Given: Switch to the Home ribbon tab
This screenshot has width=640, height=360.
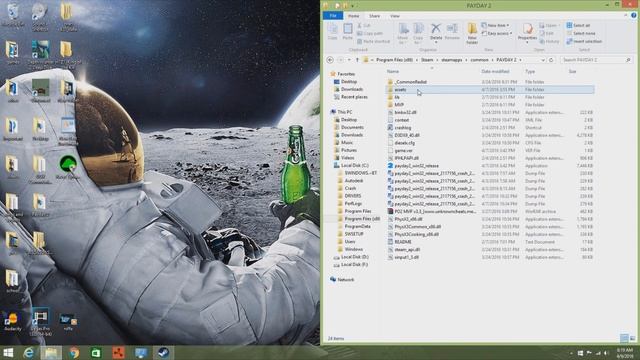Looking at the screenshot, I should point(353,16).
